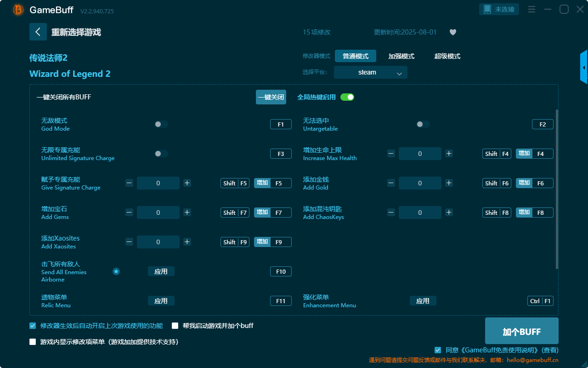Click minus for Add Gems

(129, 213)
